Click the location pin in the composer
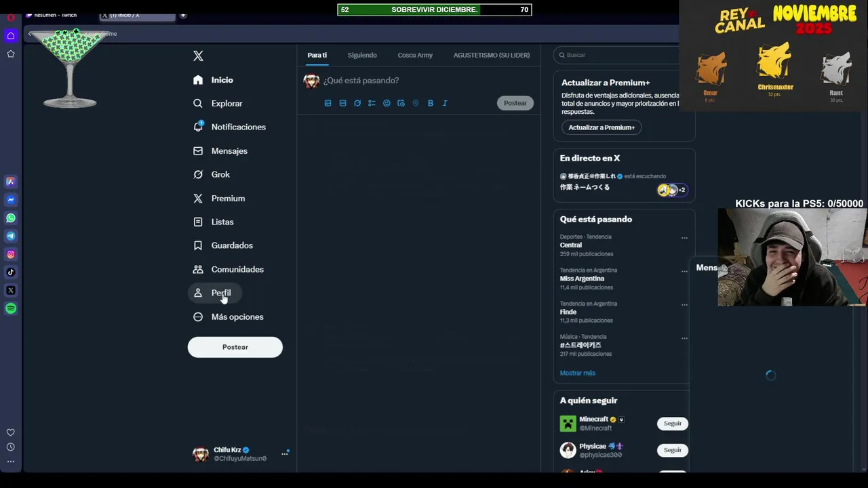The height and width of the screenshot is (488, 868). [x=416, y=103]
